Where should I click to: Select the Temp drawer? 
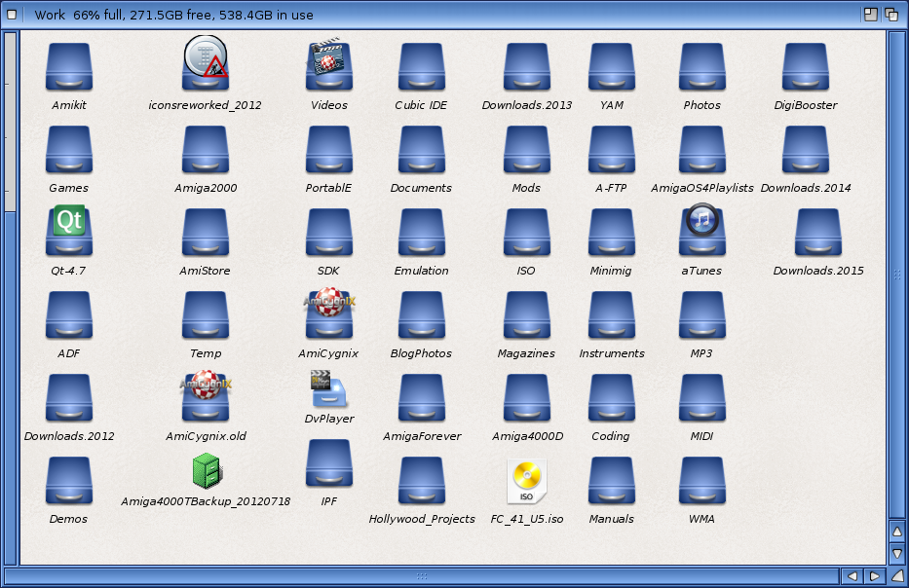tap(206, 315)
